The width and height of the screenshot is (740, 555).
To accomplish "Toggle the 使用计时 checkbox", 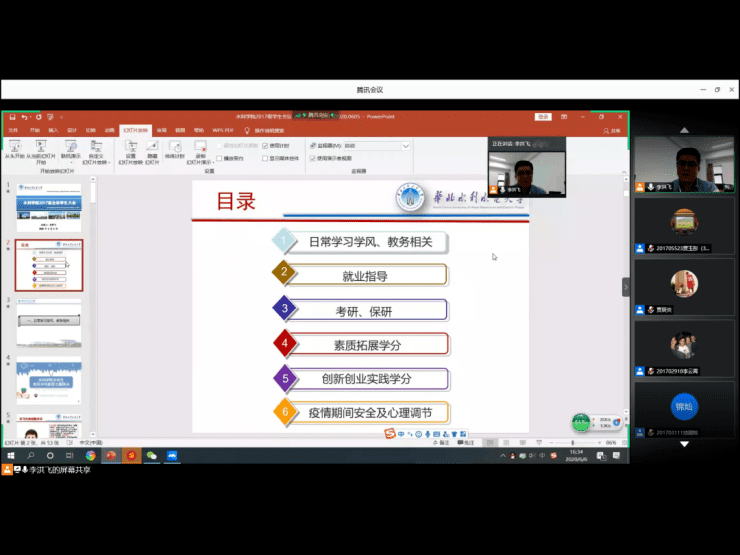I will 265,145.
